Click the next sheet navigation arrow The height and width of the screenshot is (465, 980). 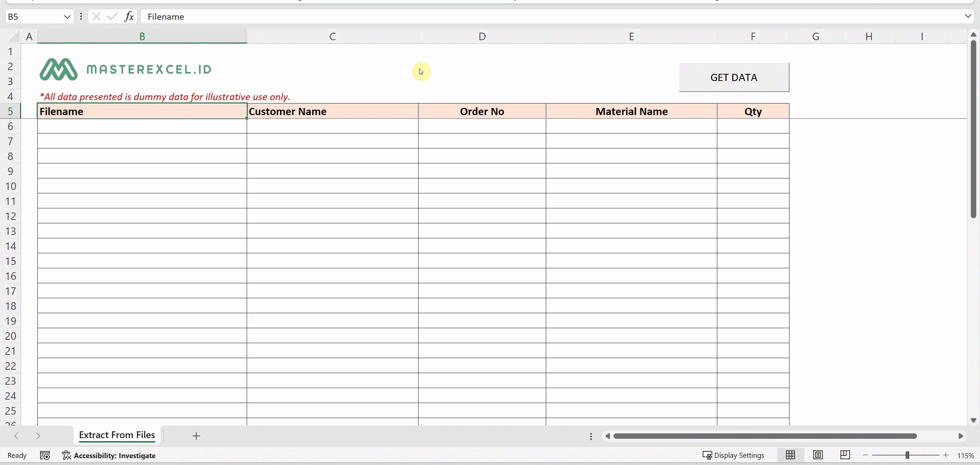[38, 436]
